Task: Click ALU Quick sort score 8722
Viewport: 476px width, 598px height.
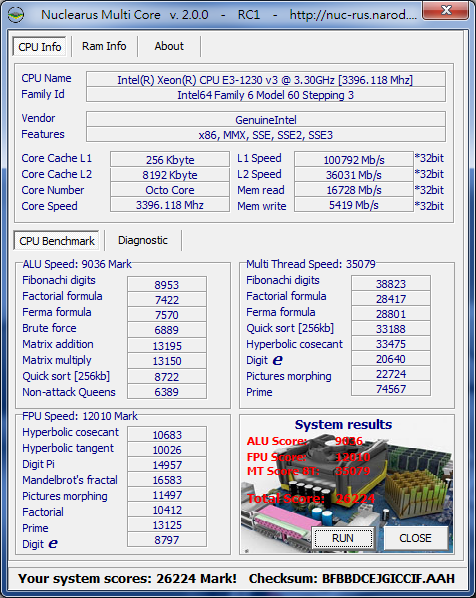Action: click(x=167, y=376)
